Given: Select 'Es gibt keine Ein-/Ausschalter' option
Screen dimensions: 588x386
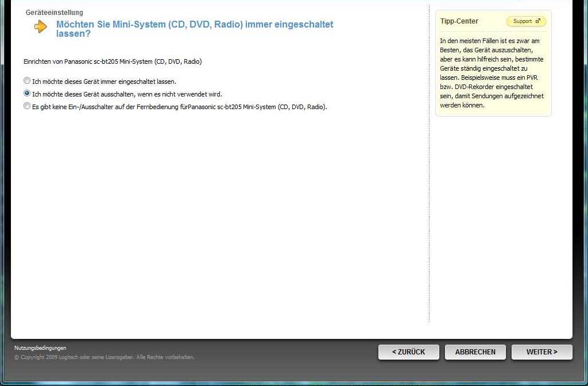Looking at the screenshot, I should click(x=27, y=106).
